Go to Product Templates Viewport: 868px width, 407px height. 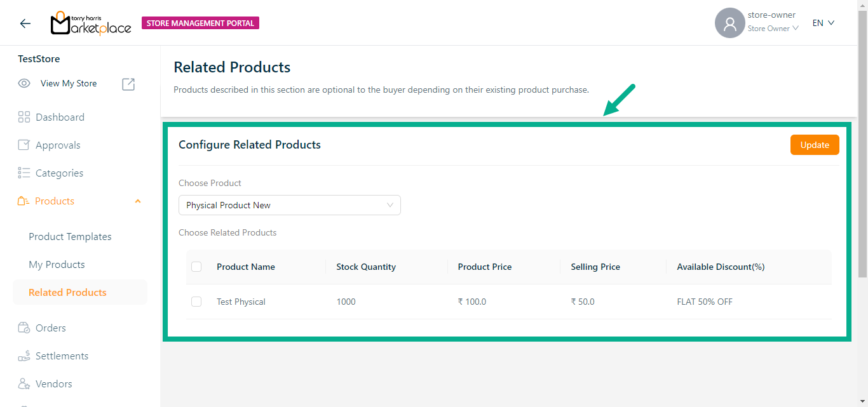(x=70, y=236)
